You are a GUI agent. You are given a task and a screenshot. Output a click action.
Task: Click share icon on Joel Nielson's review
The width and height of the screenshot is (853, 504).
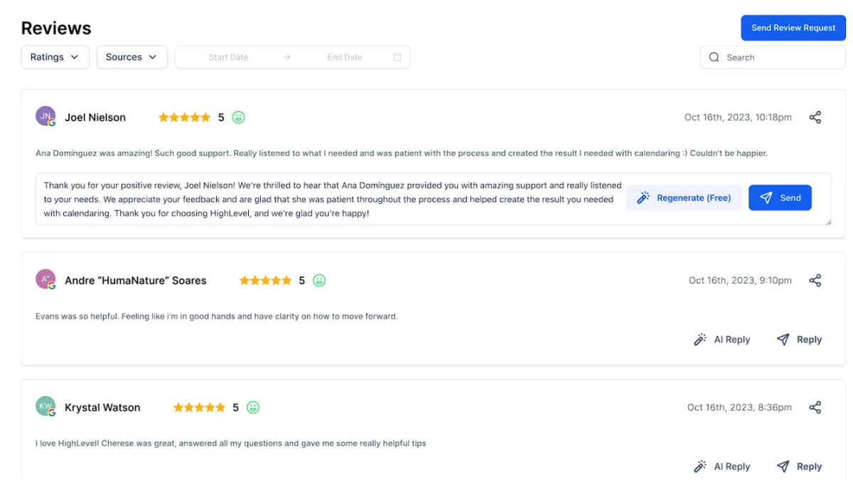coord(815,117)
